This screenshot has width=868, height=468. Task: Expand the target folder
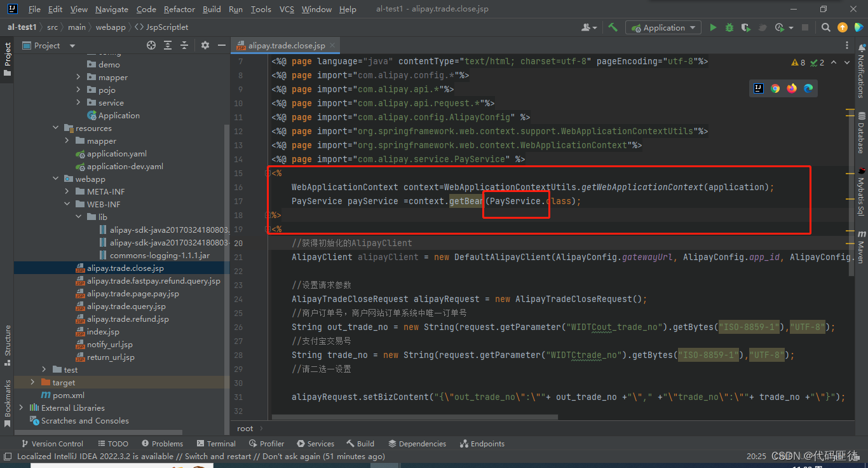32,382
